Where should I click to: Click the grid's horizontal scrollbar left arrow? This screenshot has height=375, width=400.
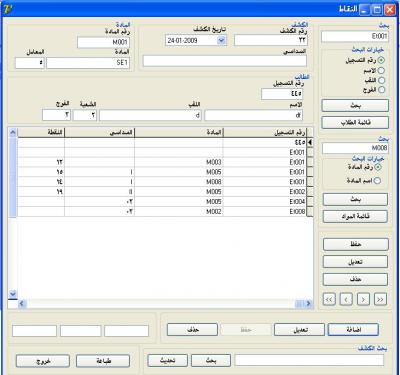(22, 303)
